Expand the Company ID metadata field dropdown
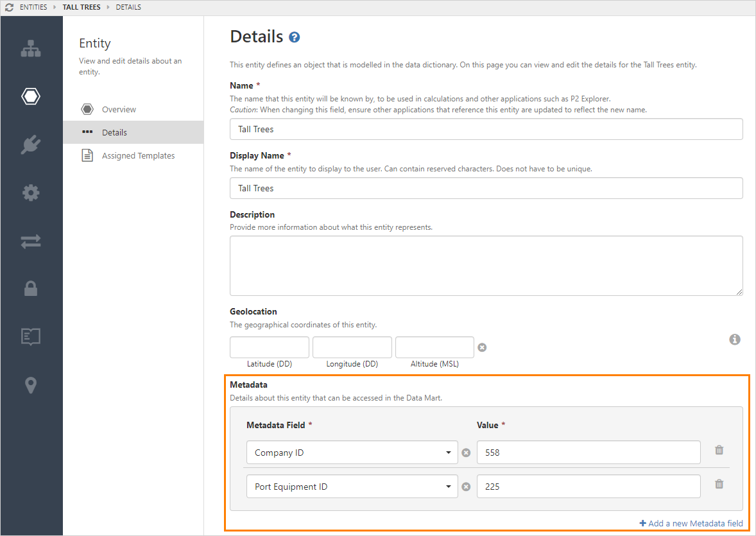Viewport: 756px width, 536px height. pos(448,453)
